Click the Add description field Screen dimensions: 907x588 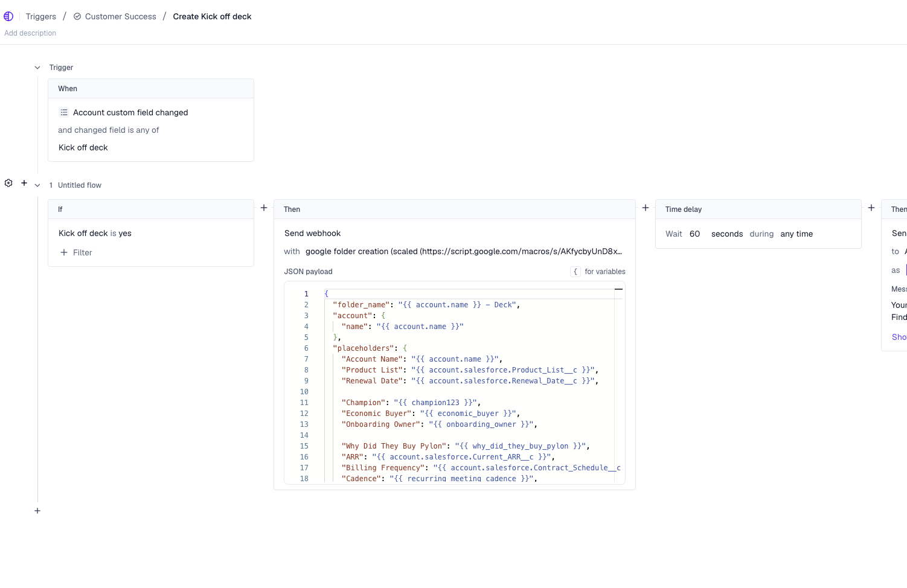(x=30, y=33)
